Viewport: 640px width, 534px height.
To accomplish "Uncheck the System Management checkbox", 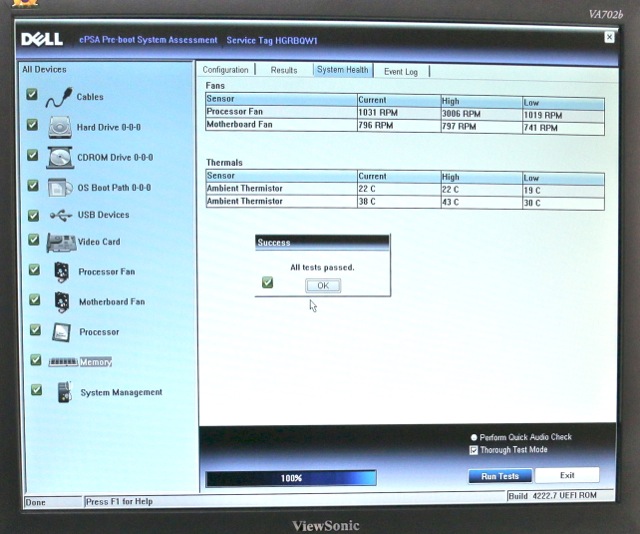I will pyautogui.click(x=36, y=390).
